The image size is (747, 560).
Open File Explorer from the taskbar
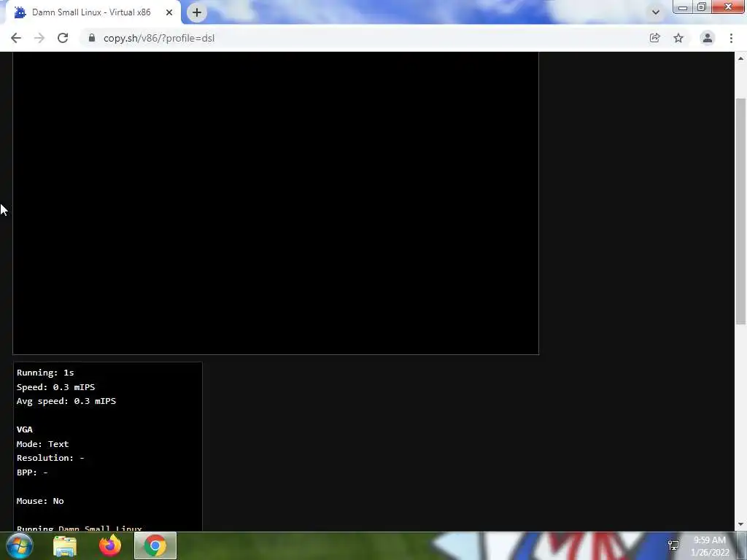(65, 545)
